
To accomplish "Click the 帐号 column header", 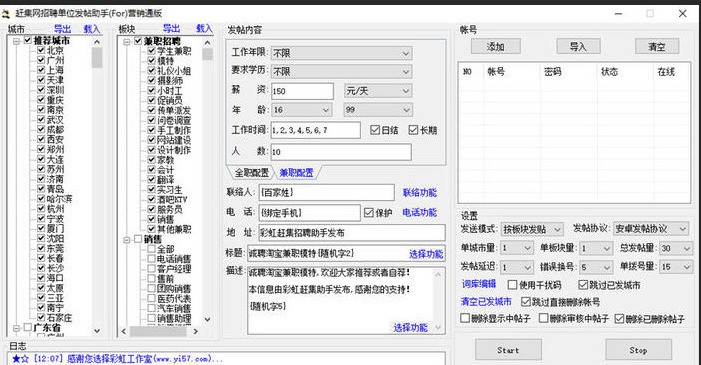I will coord(511,72).
